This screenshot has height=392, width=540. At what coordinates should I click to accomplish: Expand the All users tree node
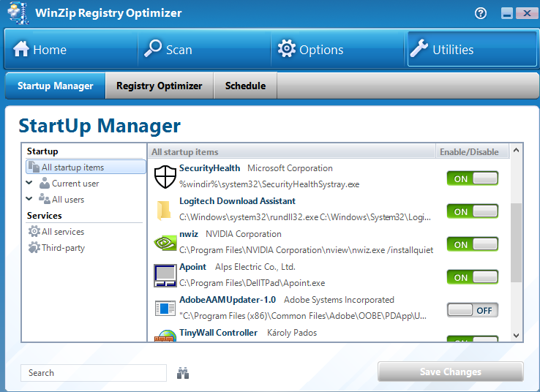(29, 199)
